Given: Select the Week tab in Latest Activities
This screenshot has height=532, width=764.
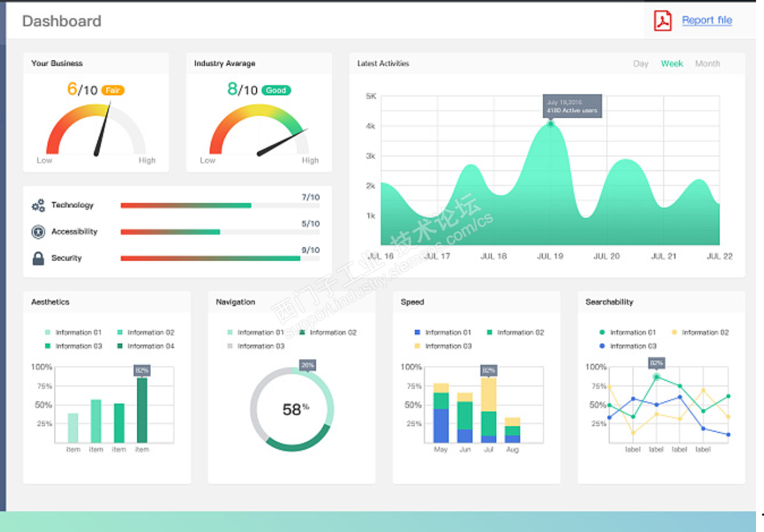Looking at the screenshot, I should coord(672,64).
